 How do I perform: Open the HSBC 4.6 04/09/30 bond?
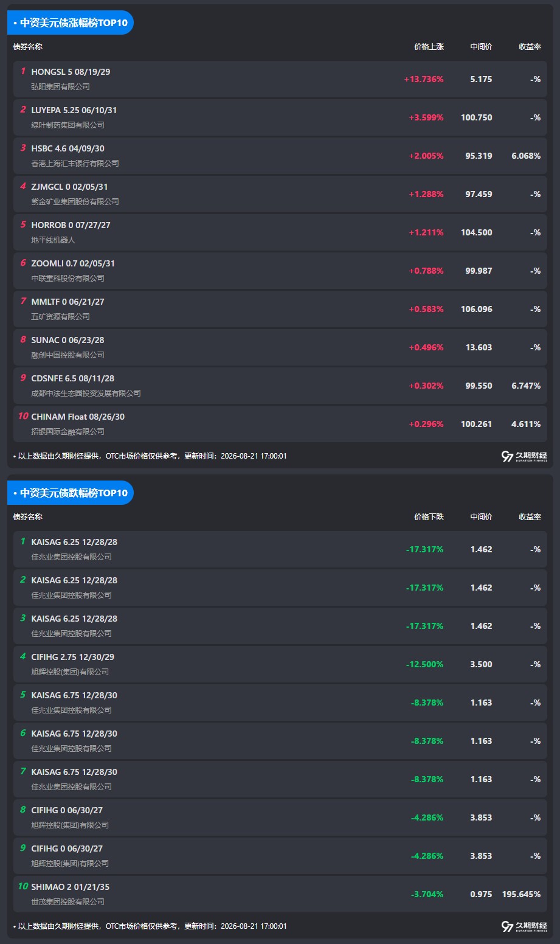pos(67,148)
